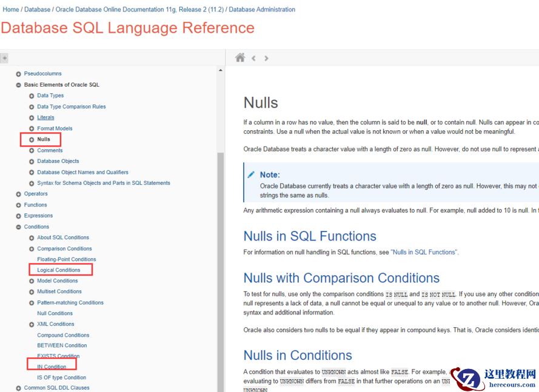Expand XML Conditions node icon
Viewport: 539px width, 392px height.
pyautogui.click(x=32, y=324)
